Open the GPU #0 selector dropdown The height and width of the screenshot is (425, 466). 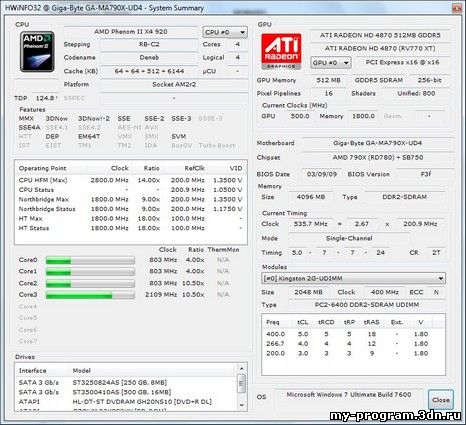(331, 63)
